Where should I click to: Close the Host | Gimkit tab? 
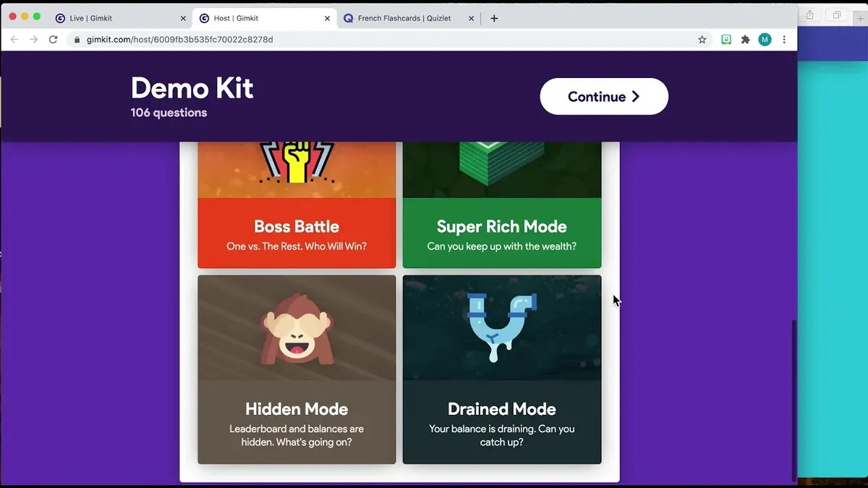[x=328, y=18]
